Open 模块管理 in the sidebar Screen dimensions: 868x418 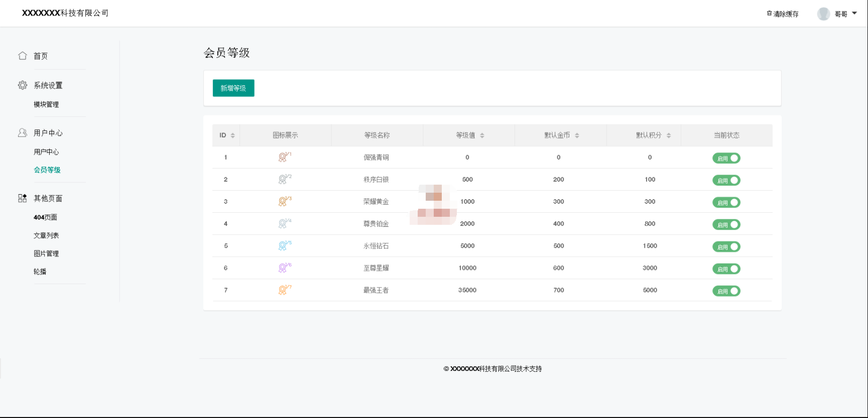pyautogui.click(x=46, y=104)
